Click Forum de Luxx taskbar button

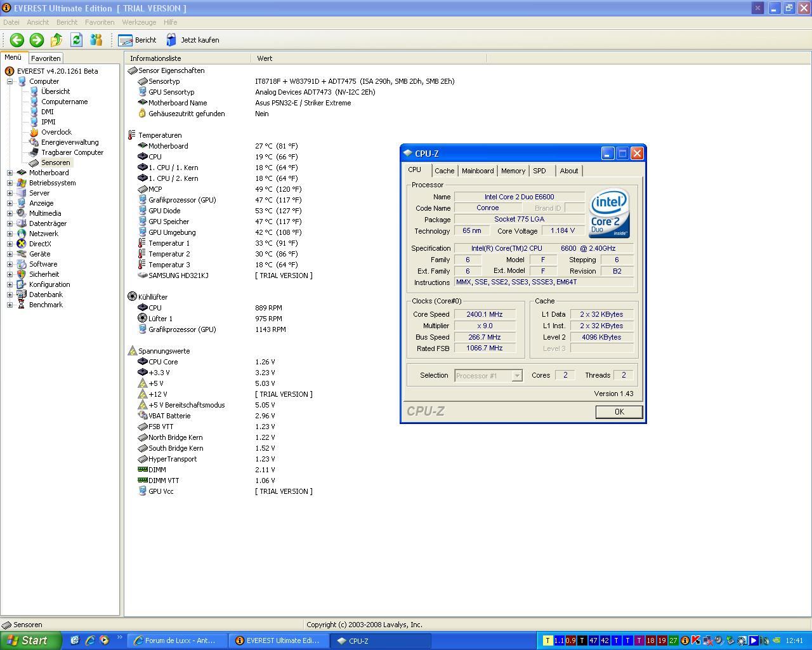click(177, 640)
